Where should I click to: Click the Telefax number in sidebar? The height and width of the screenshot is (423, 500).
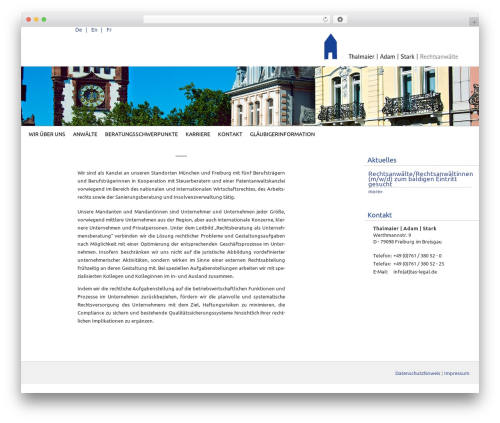pyautogui.click(x=419, y=264)
